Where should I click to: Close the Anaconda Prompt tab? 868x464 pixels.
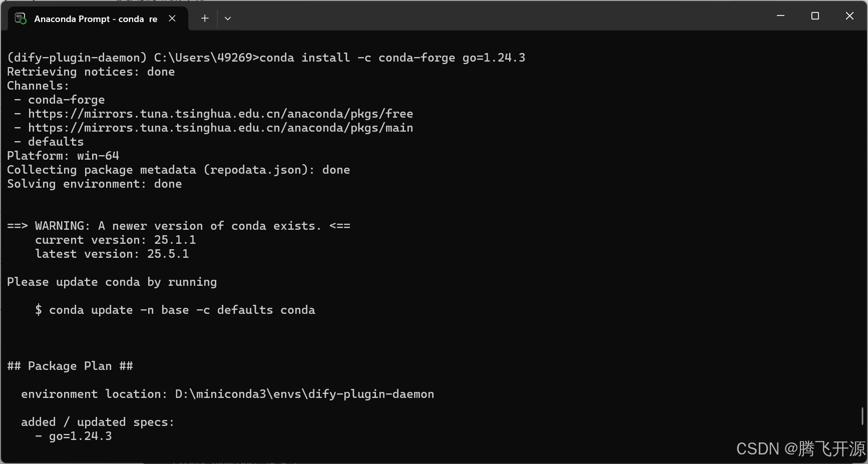(172, 18)
